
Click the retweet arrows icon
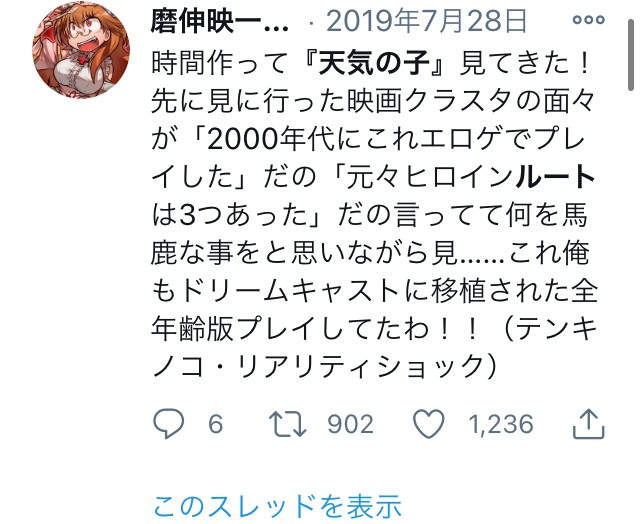click(x=287, y=424)
